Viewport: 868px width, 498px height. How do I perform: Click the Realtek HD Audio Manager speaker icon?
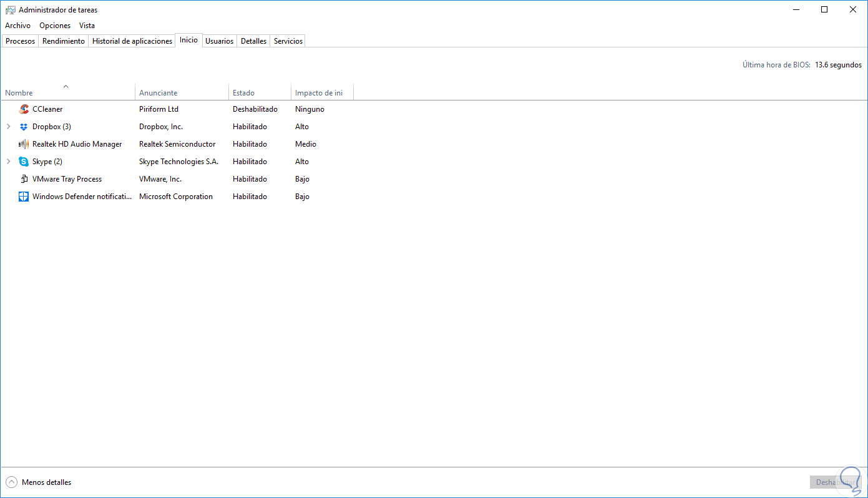click(24, 144)
